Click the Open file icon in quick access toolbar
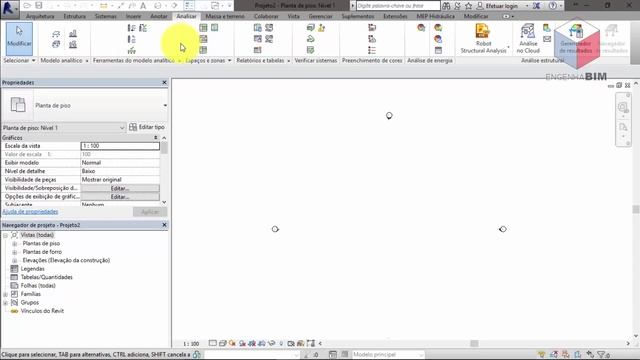Screen dimensions: 640x360 pyautogui.click(x=27, y=6)
